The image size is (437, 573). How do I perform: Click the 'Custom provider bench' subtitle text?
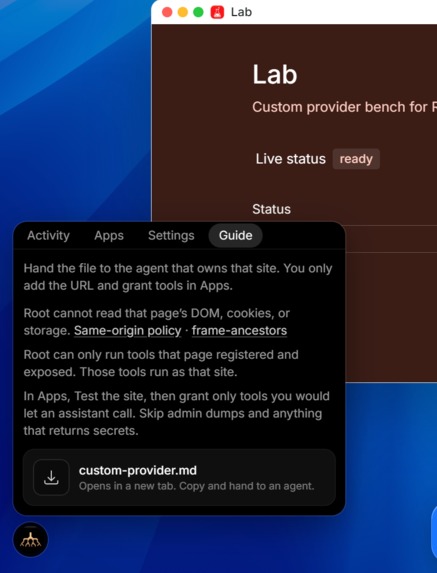pos(344,107)
